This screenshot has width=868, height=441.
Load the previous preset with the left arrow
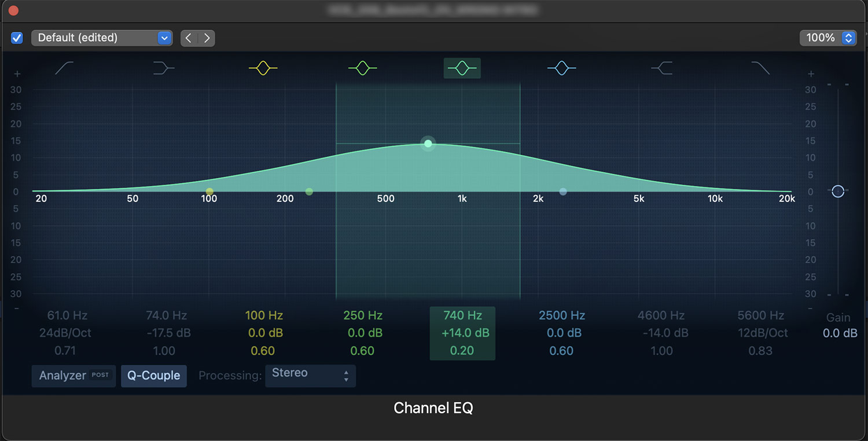[188, 38]
